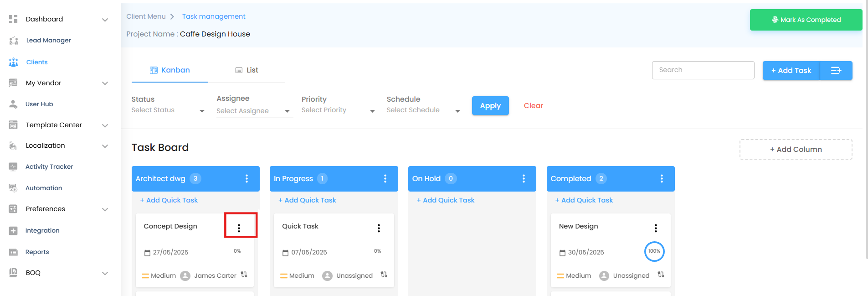The height and width of the screenshot is (296, 868).
Task: Click Mark As Completed button
Action: coord(806,20)
